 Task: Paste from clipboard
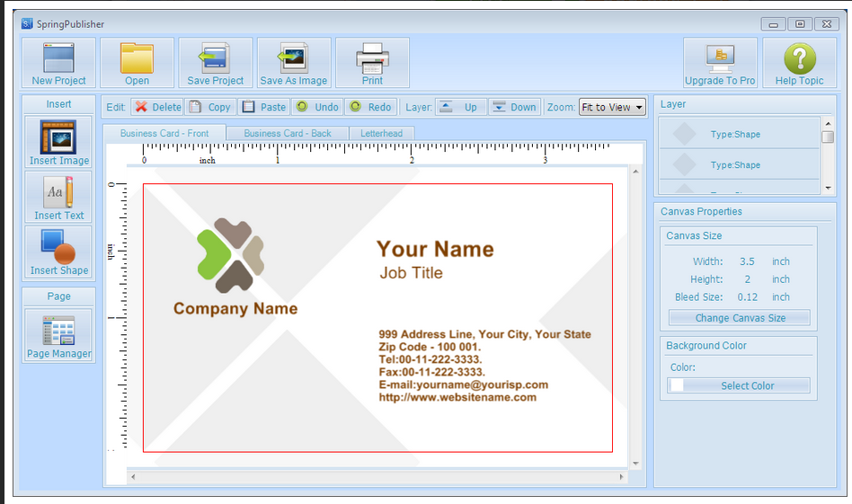point(264,107)
